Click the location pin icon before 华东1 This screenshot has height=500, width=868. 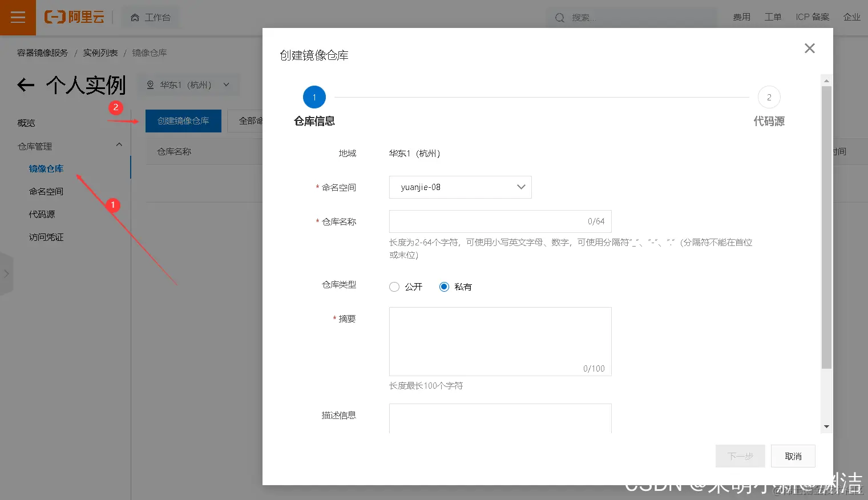pos(150,84)
